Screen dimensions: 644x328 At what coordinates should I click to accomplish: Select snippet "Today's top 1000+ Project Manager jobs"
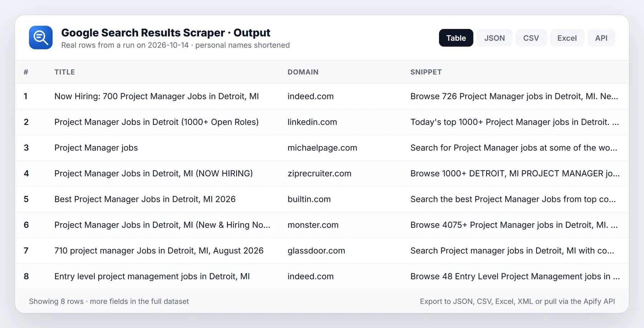click(514, 122)
